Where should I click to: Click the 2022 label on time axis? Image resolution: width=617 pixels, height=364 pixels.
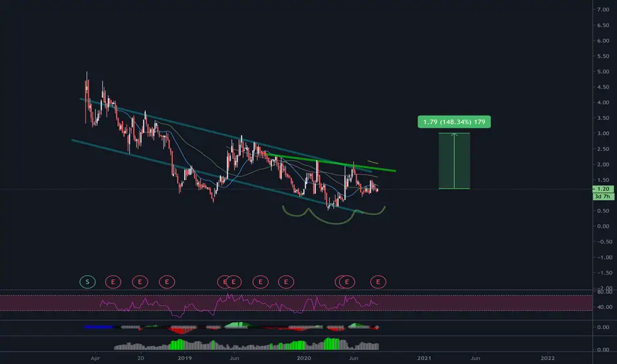tap(547, 358)
